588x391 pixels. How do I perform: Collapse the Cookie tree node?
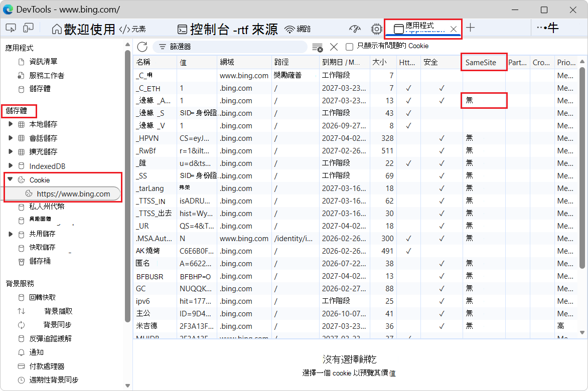[11, 179]
